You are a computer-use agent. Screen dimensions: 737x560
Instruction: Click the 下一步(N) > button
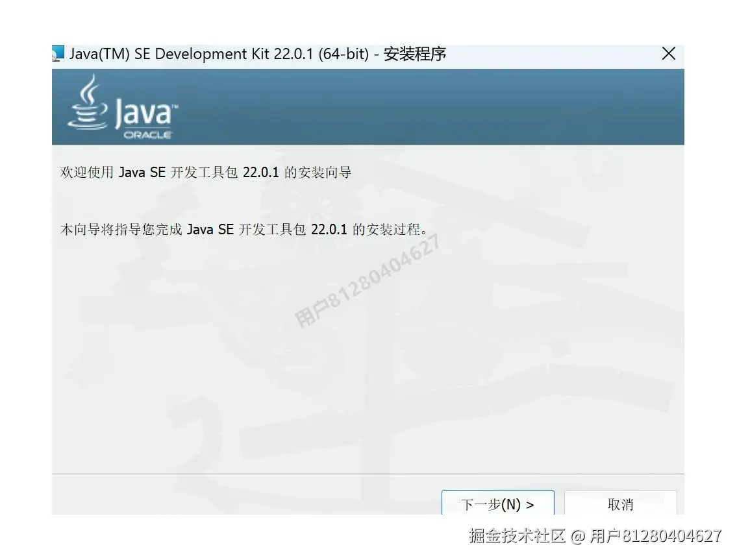(498, 503)
